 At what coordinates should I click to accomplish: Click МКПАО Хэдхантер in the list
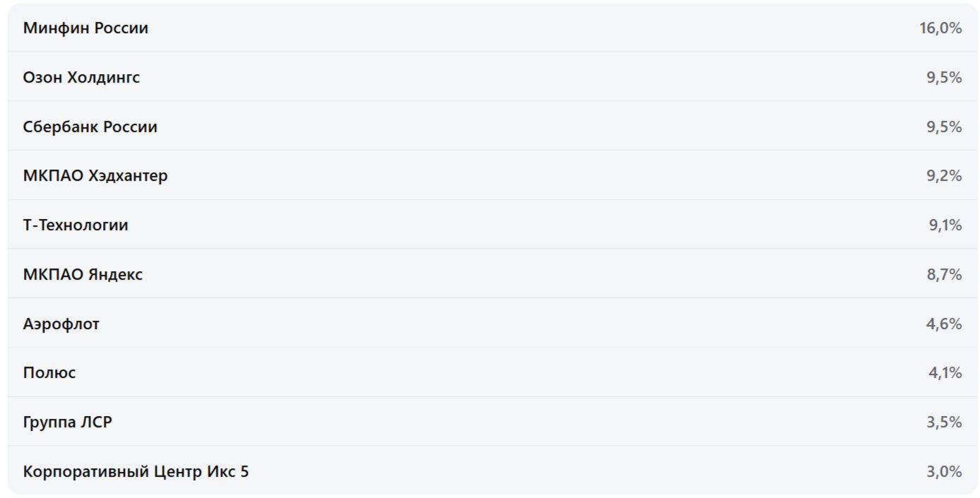(x=95, y=176)
